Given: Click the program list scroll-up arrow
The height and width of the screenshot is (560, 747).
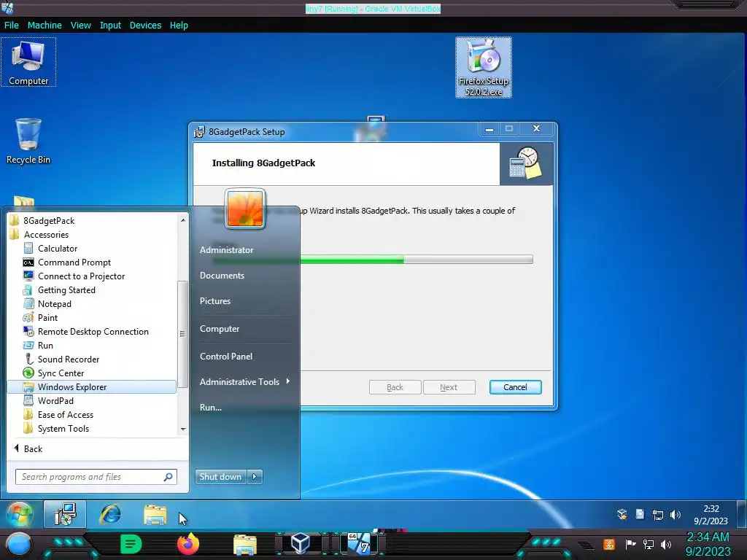Looking at the screenshot, I should coord(183,220).
